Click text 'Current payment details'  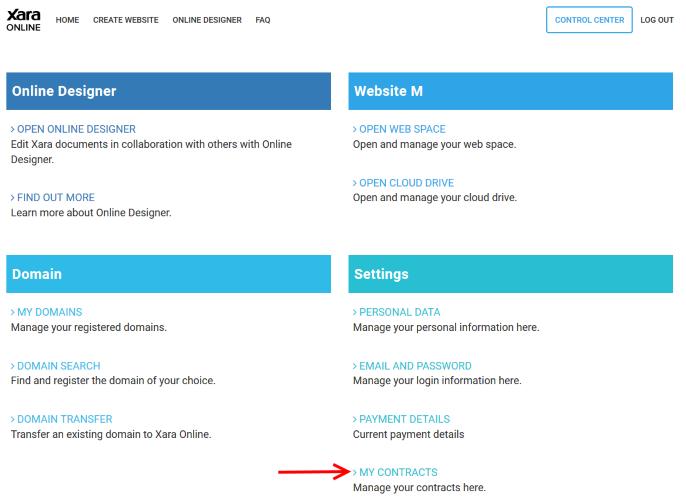(x=409, y=434)
